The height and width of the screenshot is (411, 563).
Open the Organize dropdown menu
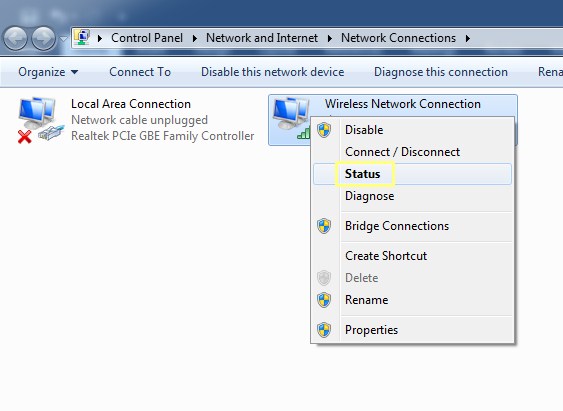pos(48,72)
